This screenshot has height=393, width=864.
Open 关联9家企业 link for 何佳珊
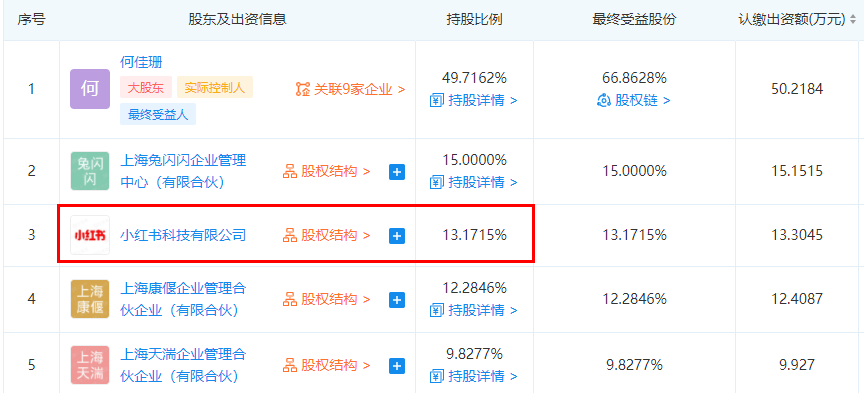click(x=350, y=89)
